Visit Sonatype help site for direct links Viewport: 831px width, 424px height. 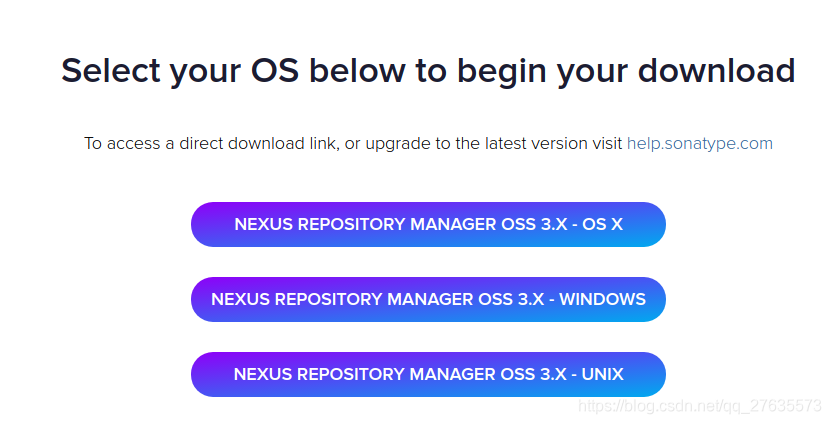(x=700, y=144)
